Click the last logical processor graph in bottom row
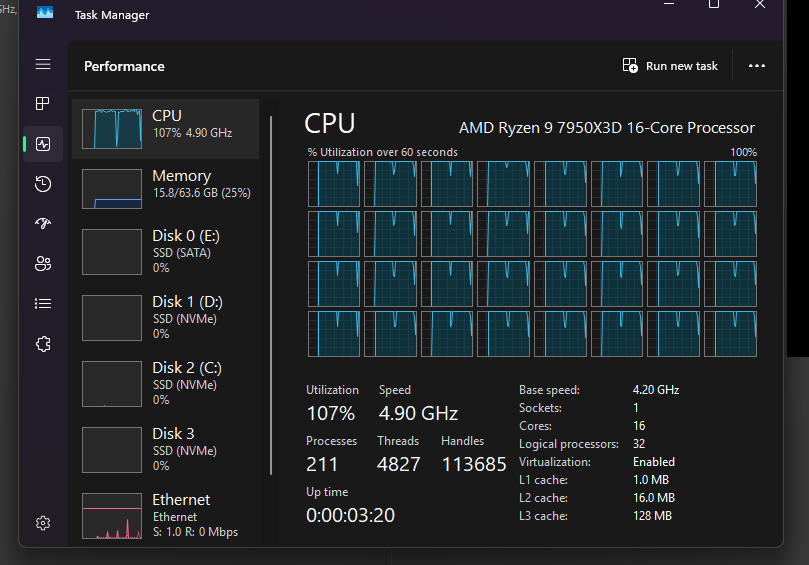Image resolution: width=809 pixels, height=565 pixels. point(731,334)
